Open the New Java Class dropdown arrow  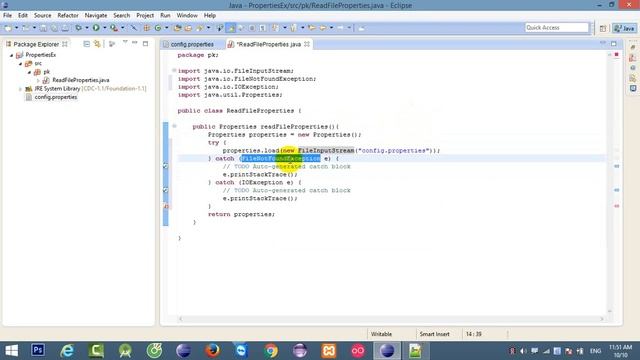[x=166, y=28]
